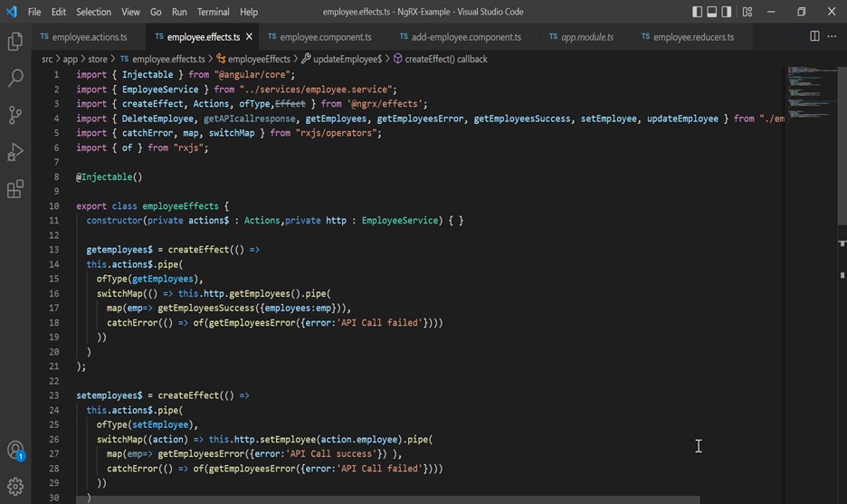847x504 pixels.
Task: Open the Terminal menu
Action: 213,12
